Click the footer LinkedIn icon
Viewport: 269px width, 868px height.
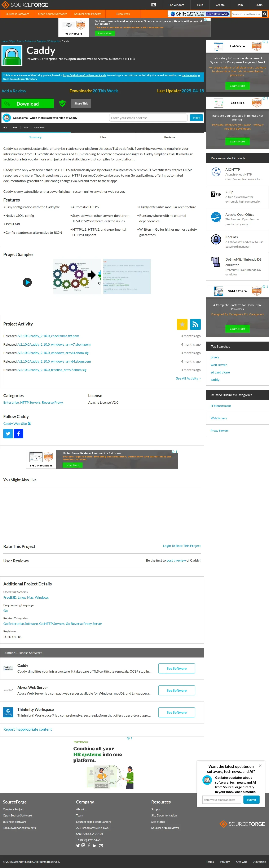[94, 845]
